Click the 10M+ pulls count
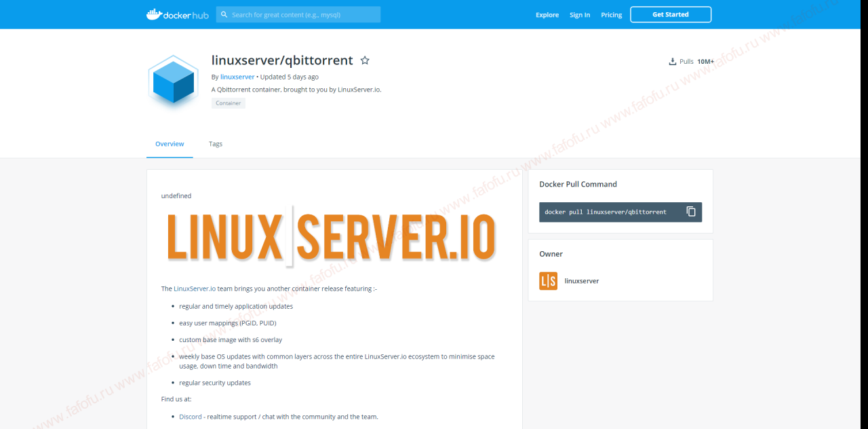 706,62
